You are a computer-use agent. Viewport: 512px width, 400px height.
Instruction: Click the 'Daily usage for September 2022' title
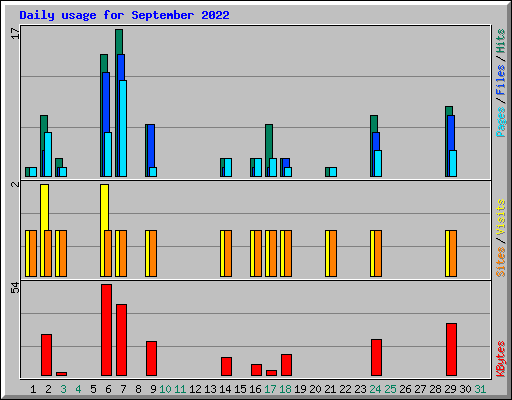[x=124, y=15]
